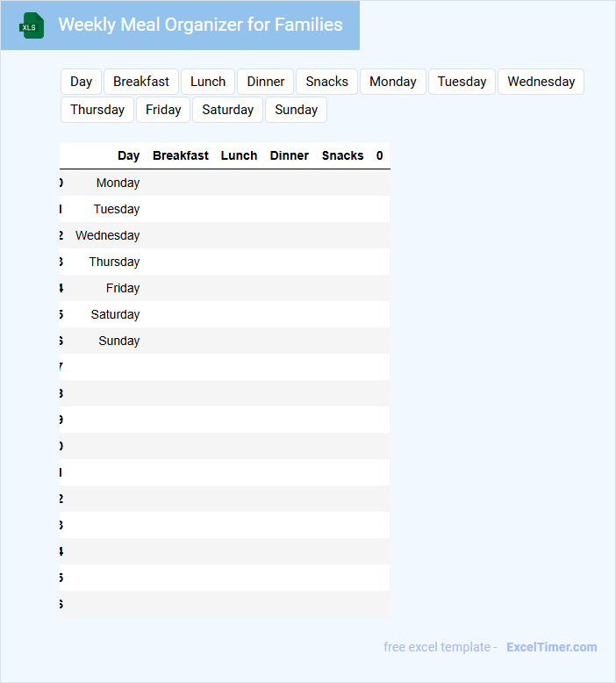616x683 pixels.
Task: Select the Saturday cell in table
Action: (x=115, y=314)
